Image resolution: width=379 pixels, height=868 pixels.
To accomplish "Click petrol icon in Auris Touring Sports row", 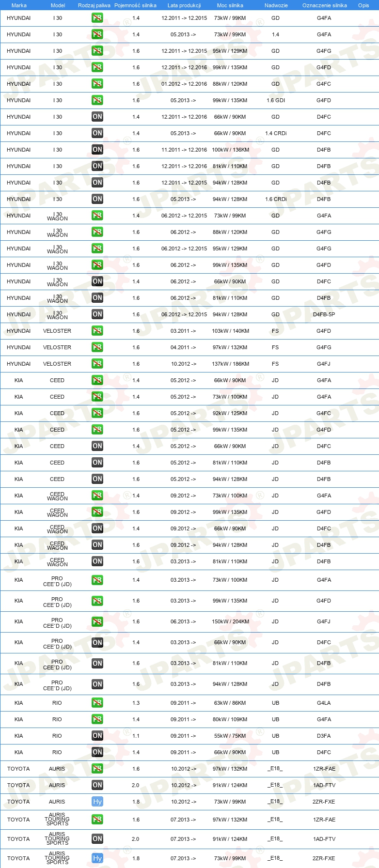I will 97,820.
